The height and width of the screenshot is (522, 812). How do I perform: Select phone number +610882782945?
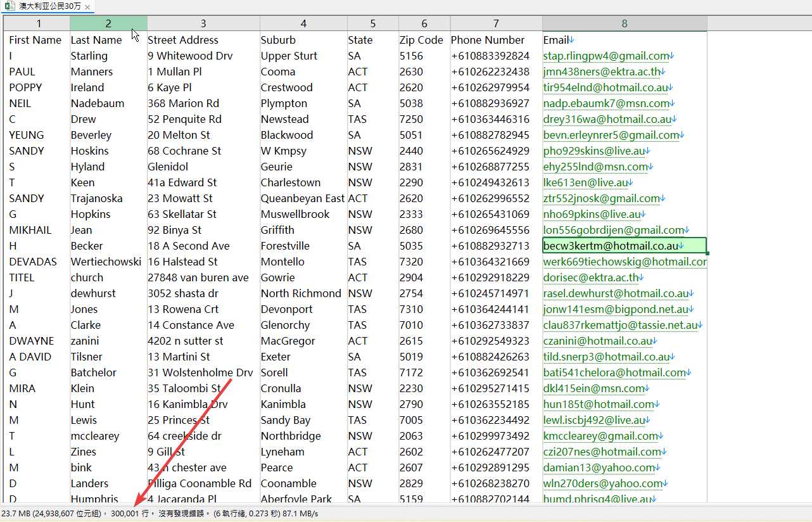pyautogui.click(x=497, y=135)
